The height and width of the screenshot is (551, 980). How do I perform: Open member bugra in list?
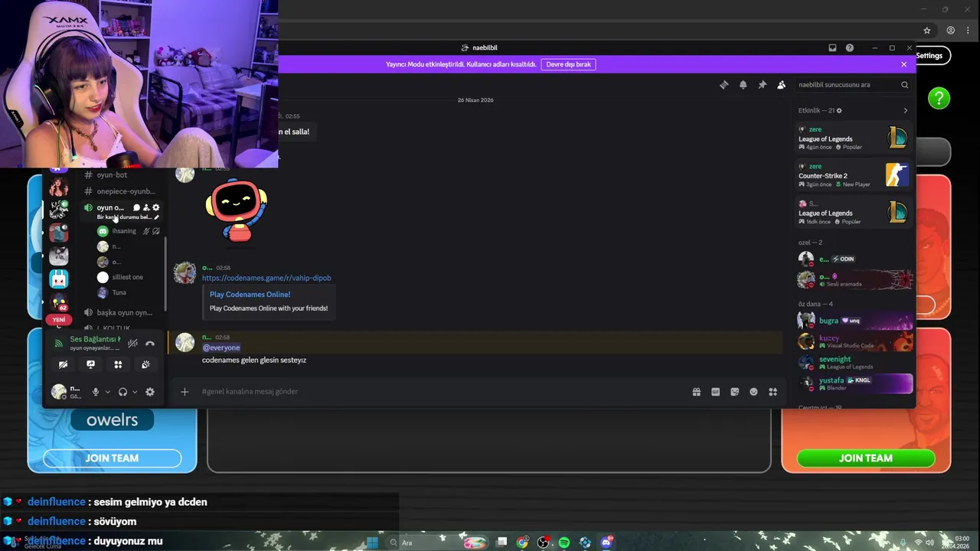pos(854,321)
